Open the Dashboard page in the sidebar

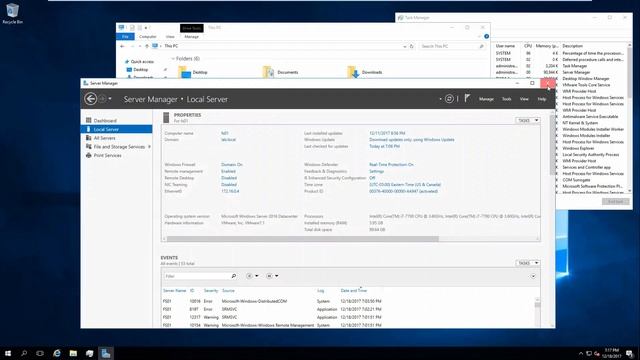105,120
